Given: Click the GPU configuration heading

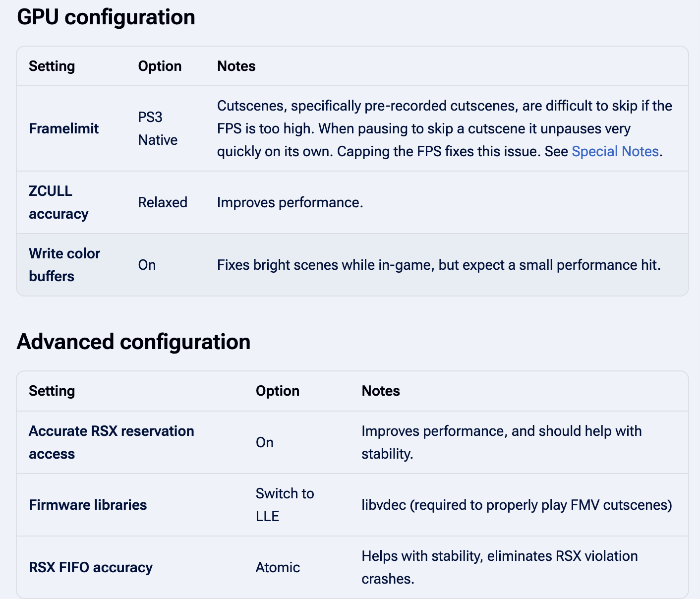Looking at the screenshot, I should pyautogui.click(x=106, y=17).
